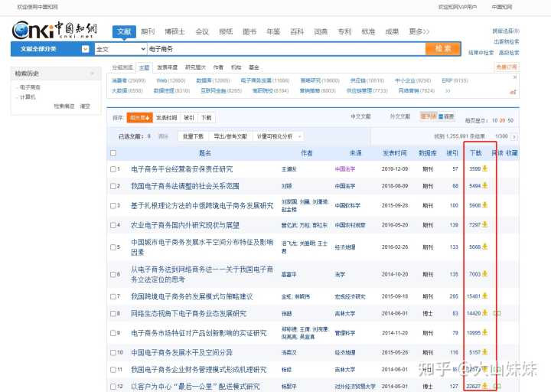Viewport: 551px width, 392px height.
Task: Open the 博硕士 tab
Action: pyautogui.click(x=175, y=31)
